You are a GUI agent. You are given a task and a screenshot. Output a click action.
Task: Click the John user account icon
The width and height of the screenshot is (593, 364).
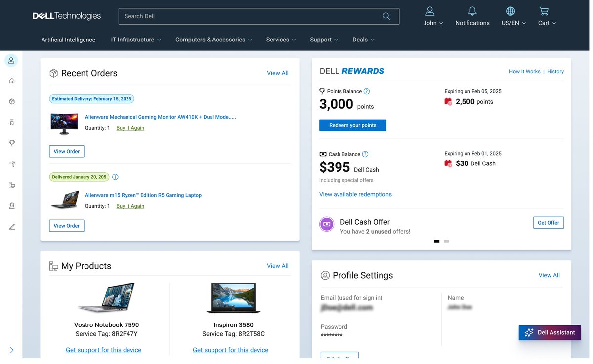coord(430,11)
